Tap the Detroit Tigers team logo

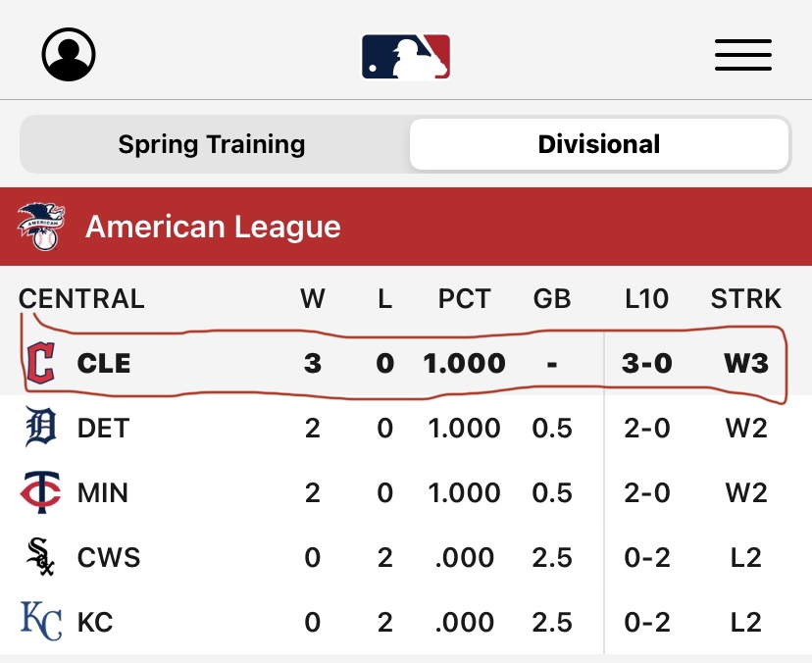[41, 428]
